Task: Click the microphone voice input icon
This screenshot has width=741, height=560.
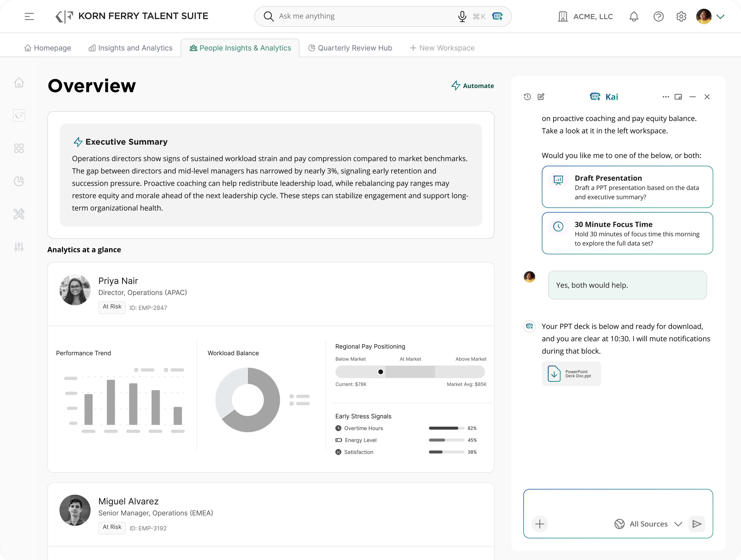Action: coord(462,16)
